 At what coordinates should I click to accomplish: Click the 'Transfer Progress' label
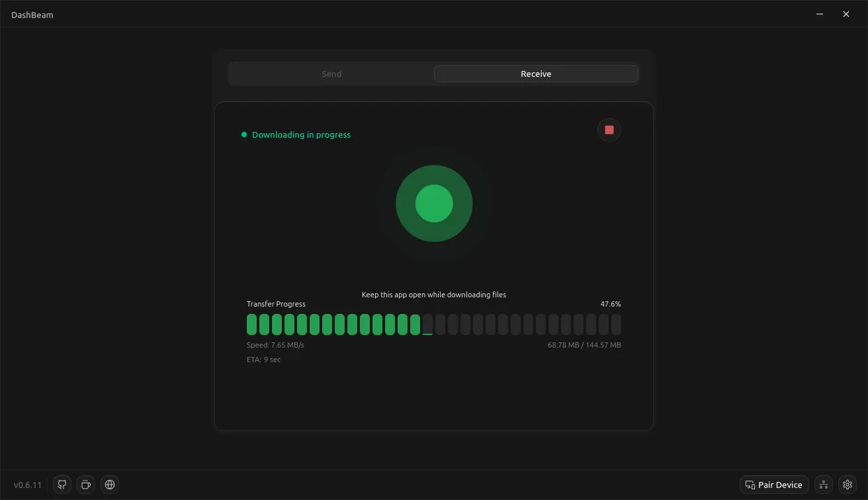click(x=276, y=304)
